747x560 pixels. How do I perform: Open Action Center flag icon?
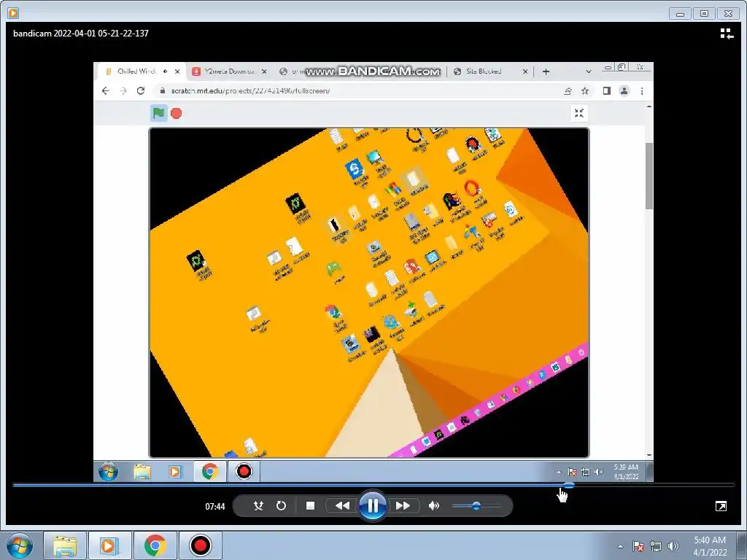[x=638, y=546]
